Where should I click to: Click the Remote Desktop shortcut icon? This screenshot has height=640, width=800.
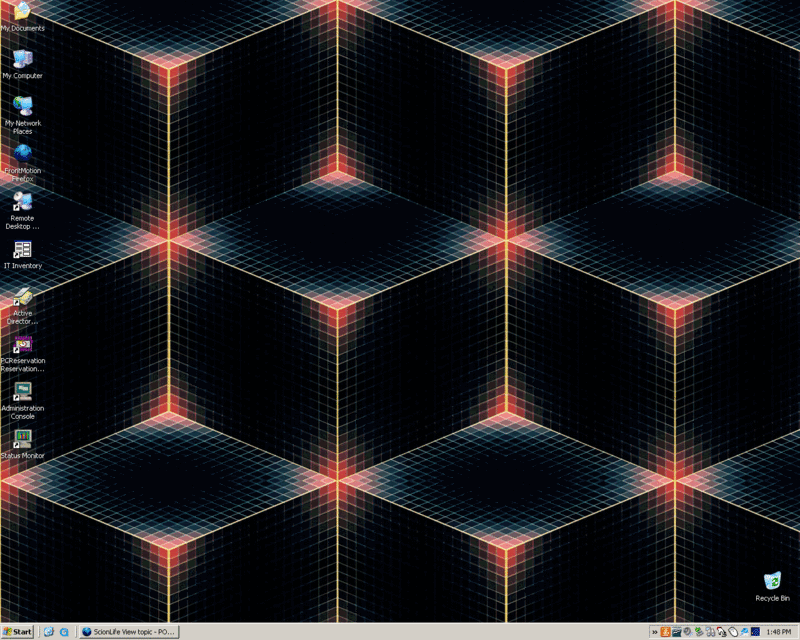tap(22, 201)
